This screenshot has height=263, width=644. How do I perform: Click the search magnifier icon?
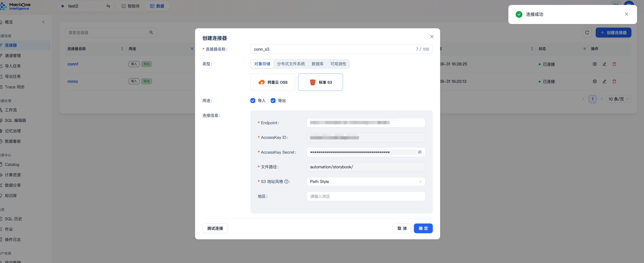tap(151, 33)
